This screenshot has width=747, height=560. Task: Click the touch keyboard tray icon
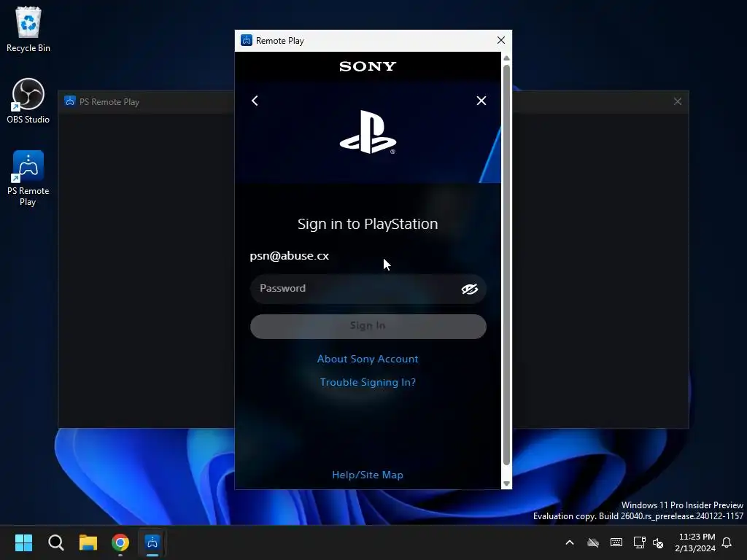[x=616, y=542]
